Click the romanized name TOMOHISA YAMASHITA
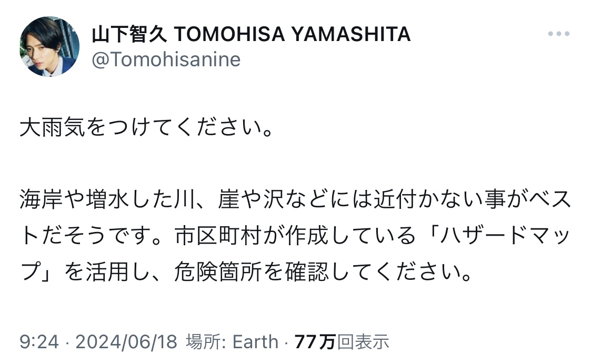Viewport: 592px width, 364px height. click(x=292, y=35)
